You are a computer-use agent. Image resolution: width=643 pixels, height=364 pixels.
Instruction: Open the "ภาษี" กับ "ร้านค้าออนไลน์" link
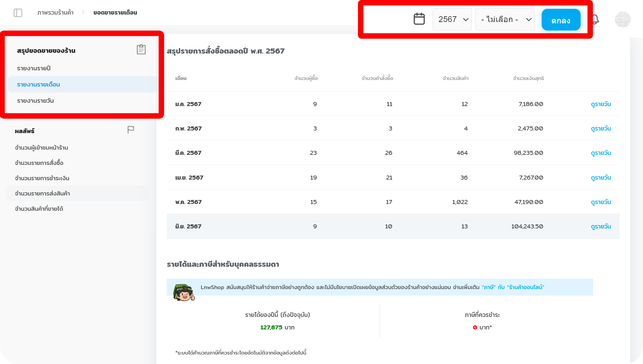513,287
